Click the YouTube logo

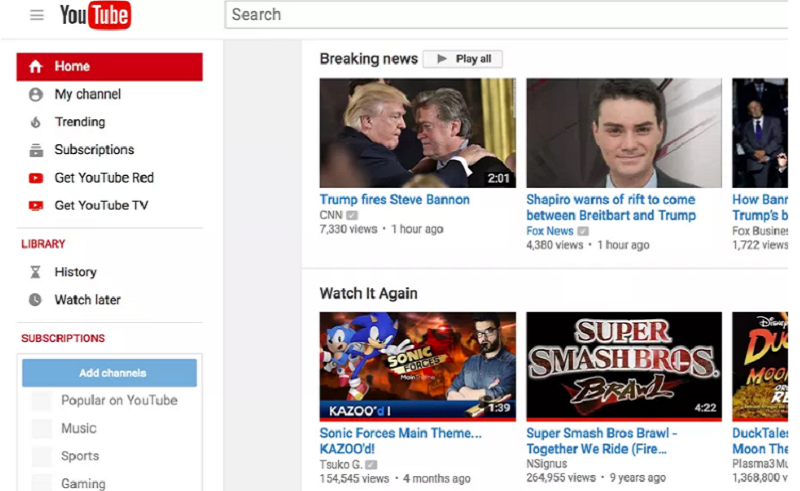tap(95, 15)
